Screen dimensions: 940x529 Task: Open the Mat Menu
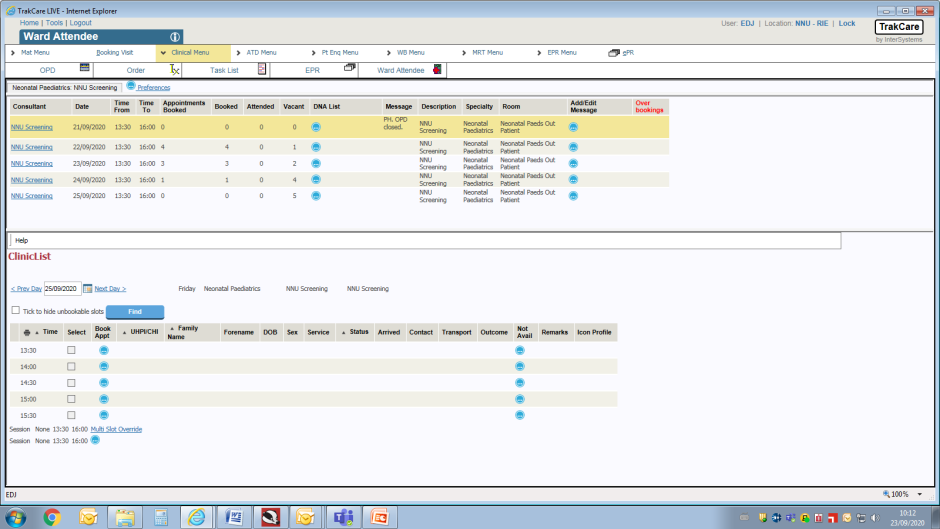tap(34, 53)
